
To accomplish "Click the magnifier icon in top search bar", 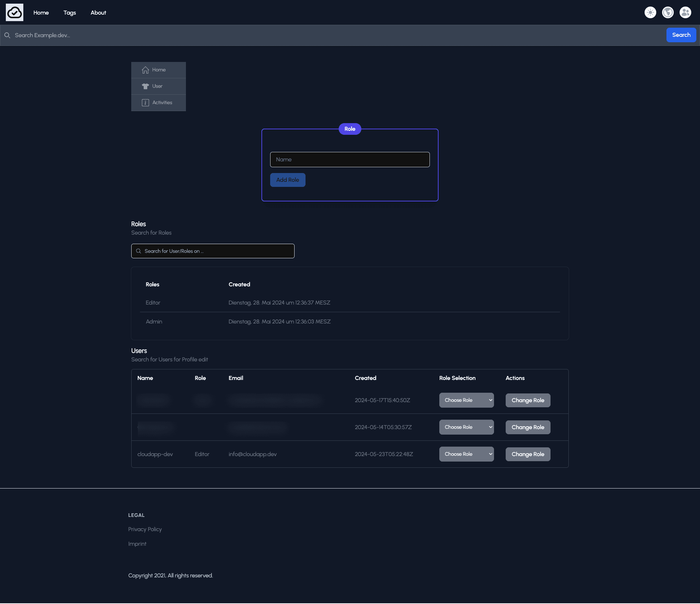I will (7, 35).
